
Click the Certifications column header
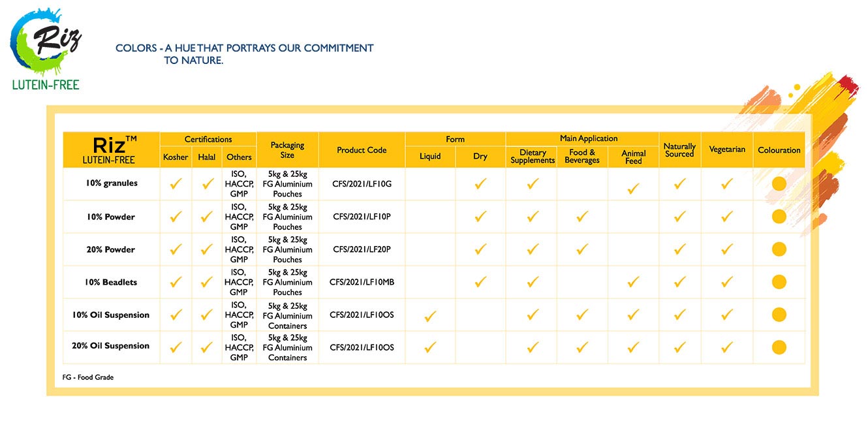(208, 139)
